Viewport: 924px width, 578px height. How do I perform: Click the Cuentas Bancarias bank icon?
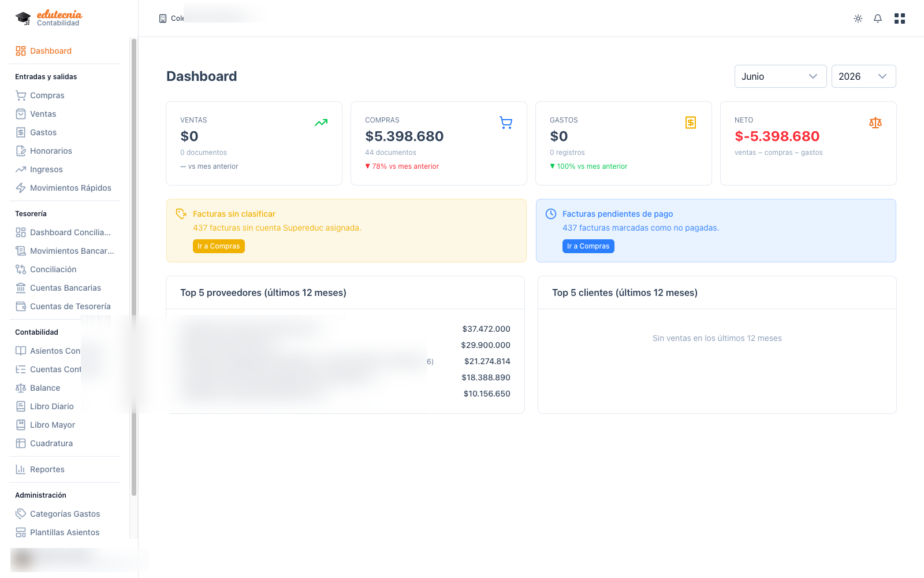(21, 288)
